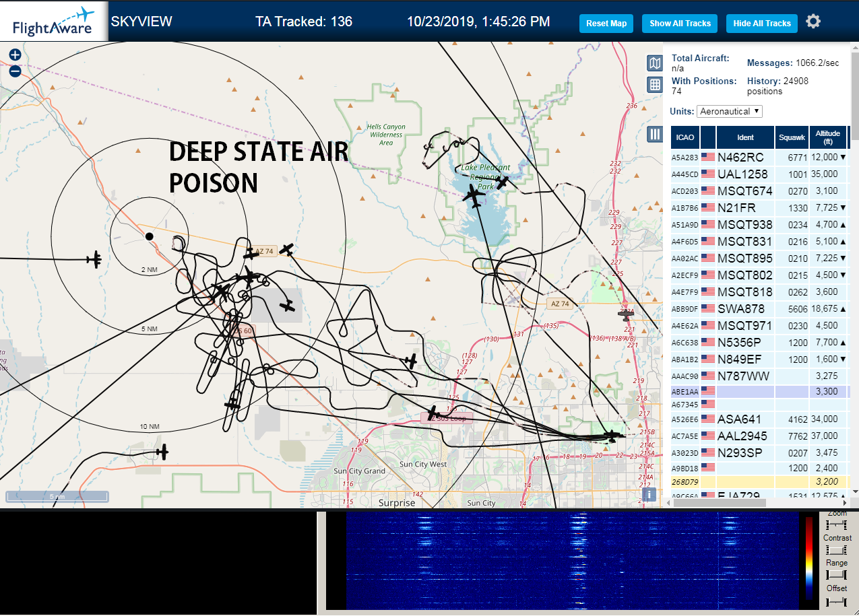Click the climbing arrow in MSQT938 altitude

pyautogui.click(x=843, y=224)
